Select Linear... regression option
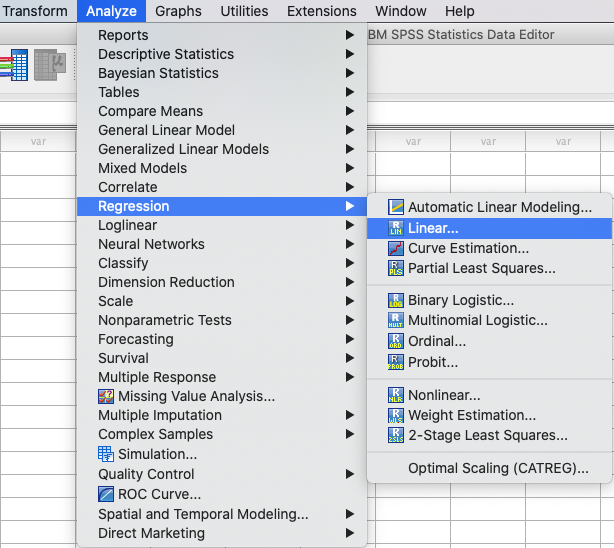 tap(489, 228)
